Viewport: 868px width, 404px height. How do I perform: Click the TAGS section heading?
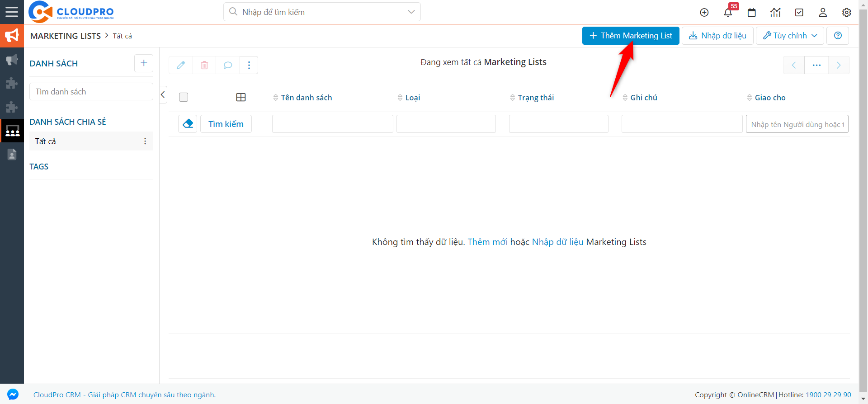tap(39, 166)
